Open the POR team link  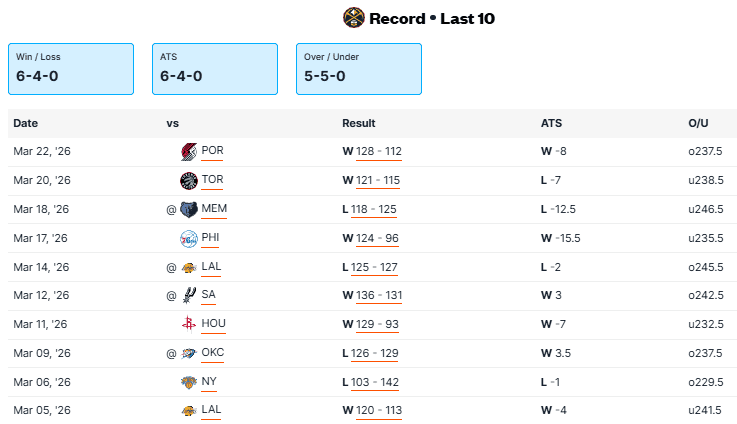point(212,152)
